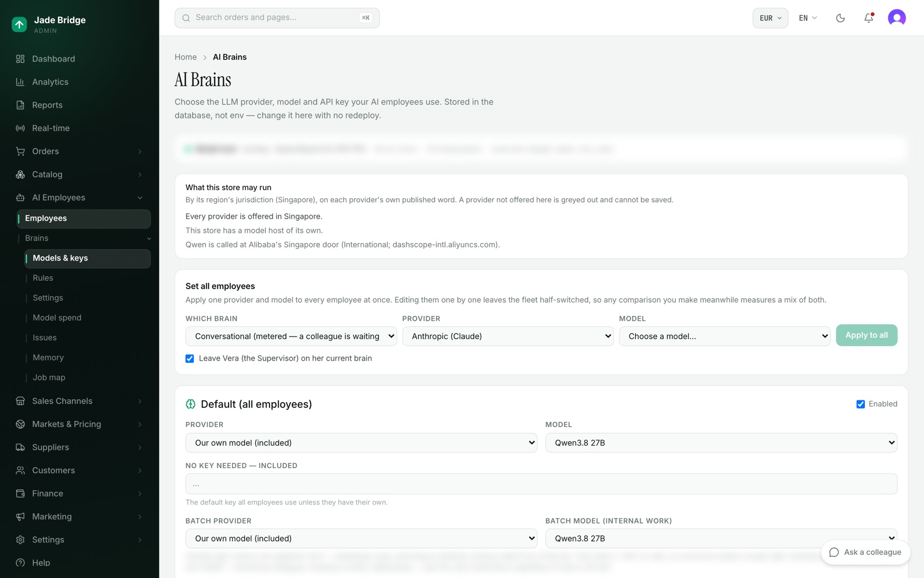Click the Customers people icon
924x578 pixels.
(x=21, y=470)
